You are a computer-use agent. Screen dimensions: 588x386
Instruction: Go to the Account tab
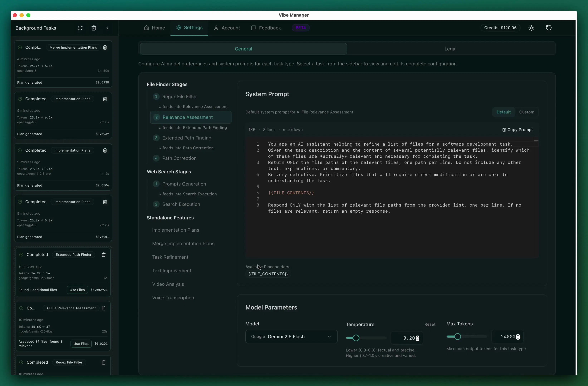(227, 28)
